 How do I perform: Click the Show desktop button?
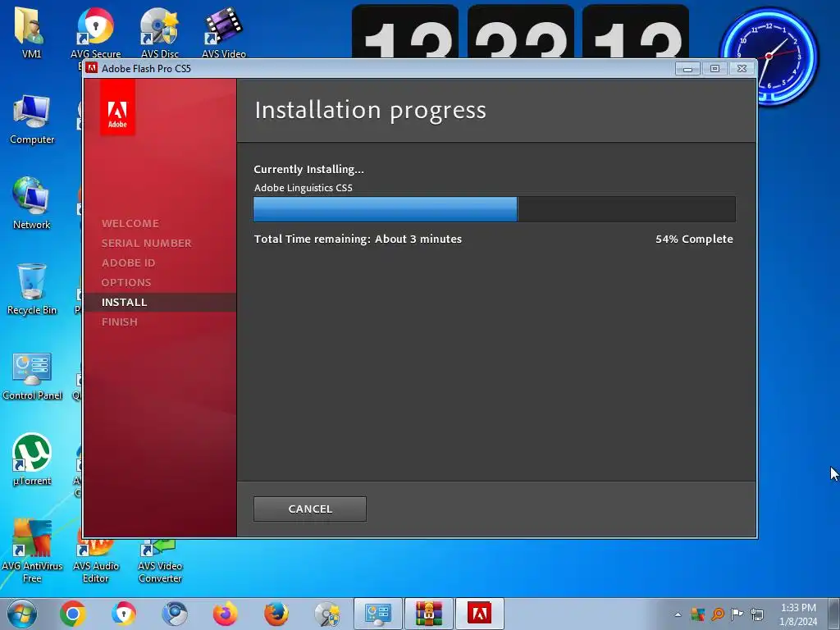pyautogui.click(x=835, y=614)
